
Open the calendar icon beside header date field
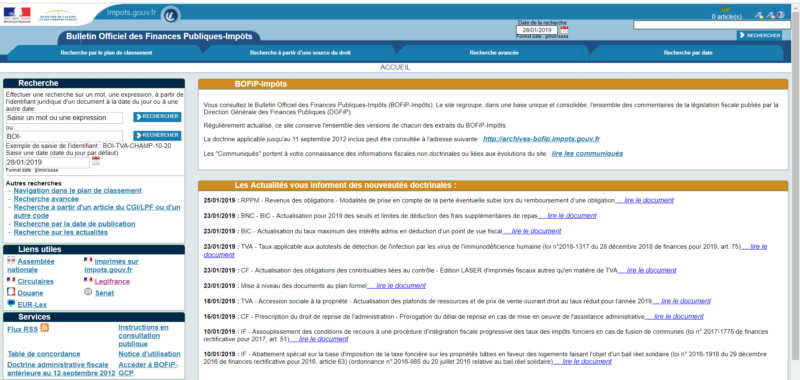click(x=564, y=30)
